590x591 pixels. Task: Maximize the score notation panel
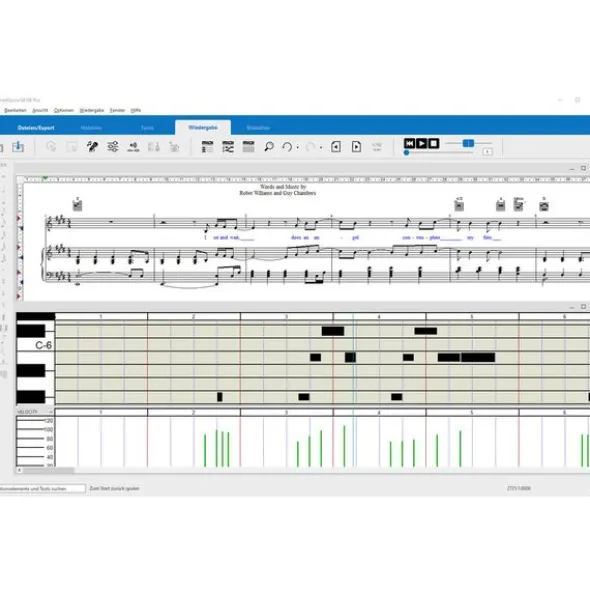tap(583, 168)
